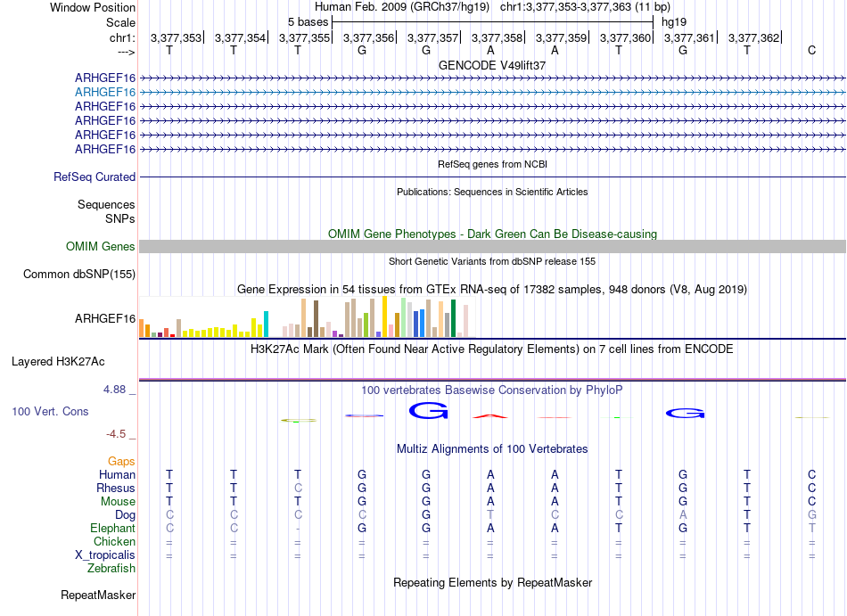
Task: Click the Layered H3K27Ac label
Action: point(58,362)
